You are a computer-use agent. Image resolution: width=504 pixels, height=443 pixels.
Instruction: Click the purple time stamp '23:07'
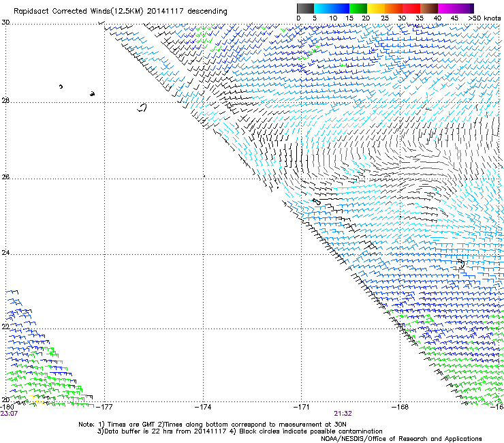point(9,414)
